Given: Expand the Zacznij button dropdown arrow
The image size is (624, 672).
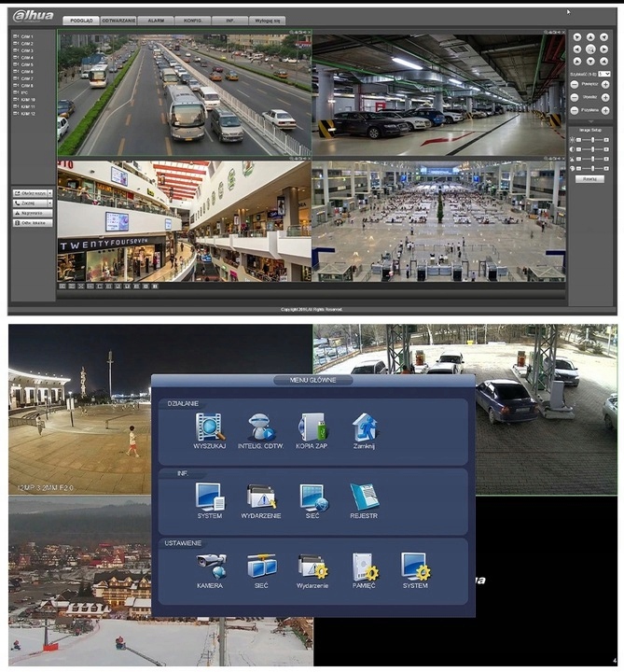Looking at the screenshot, I should [49, 203].
